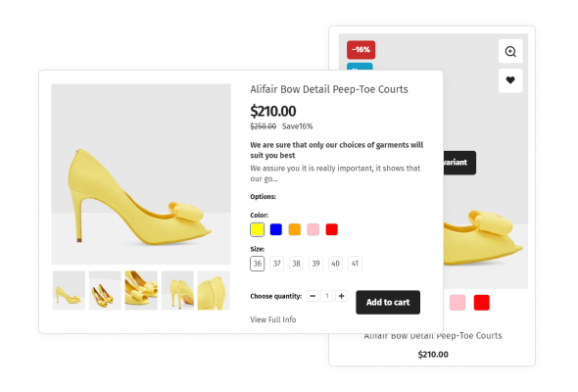
Task: Choose the blue color swatch
Action: pyautogui.click(x=276, y=229)
